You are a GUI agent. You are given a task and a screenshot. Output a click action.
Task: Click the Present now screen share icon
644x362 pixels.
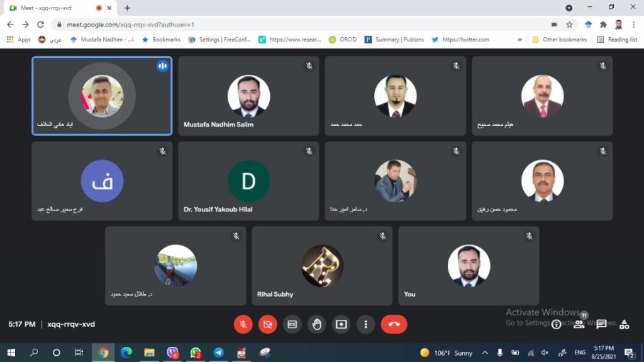(341, 324)
